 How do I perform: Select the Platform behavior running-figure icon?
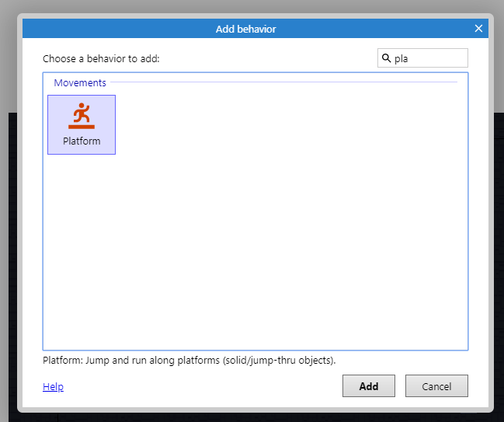pyautogui.click(x=81, y=113)
